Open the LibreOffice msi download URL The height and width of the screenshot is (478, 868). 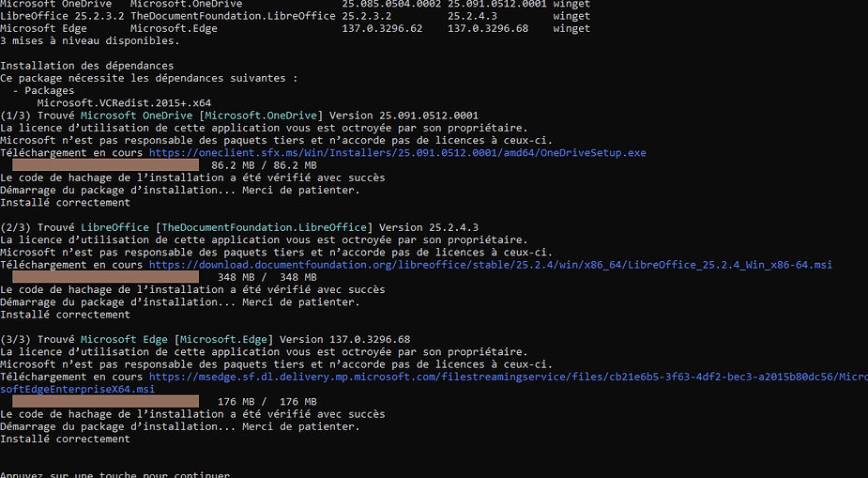coord(491,265)
